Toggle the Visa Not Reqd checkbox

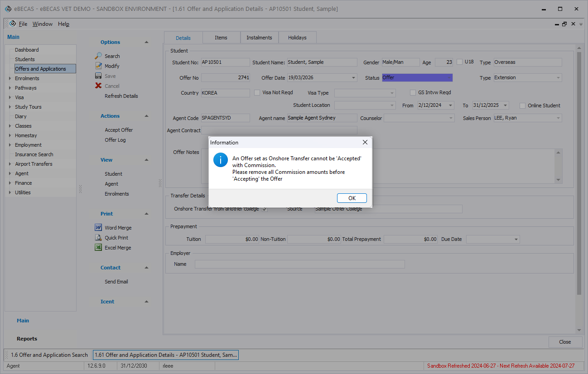pos(257,92)
